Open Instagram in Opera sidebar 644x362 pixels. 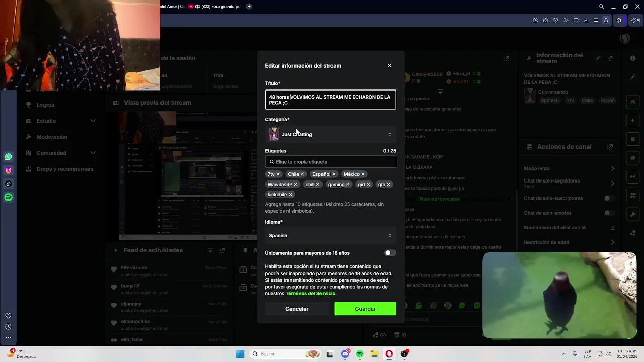pos(9,170)
